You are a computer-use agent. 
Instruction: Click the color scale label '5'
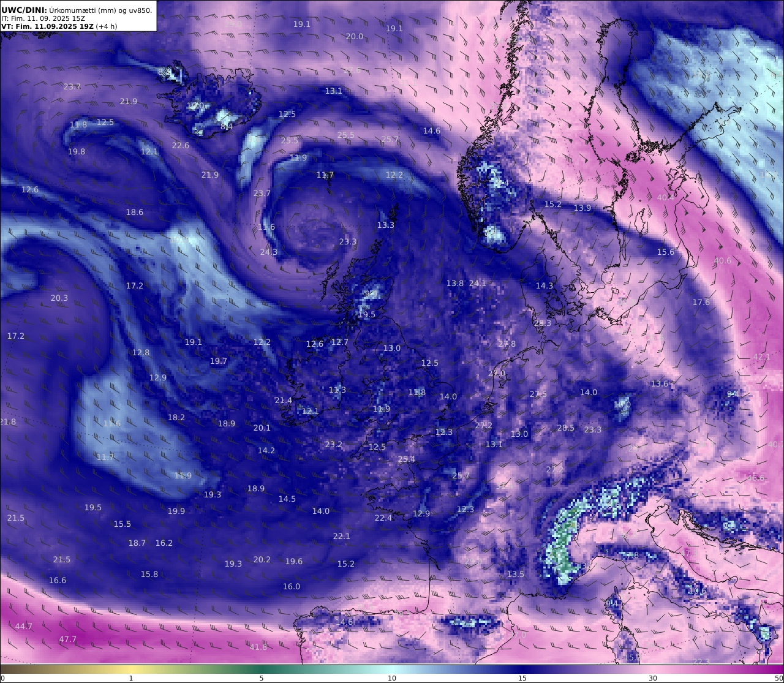pyautogui.click(x=262, y=678)
